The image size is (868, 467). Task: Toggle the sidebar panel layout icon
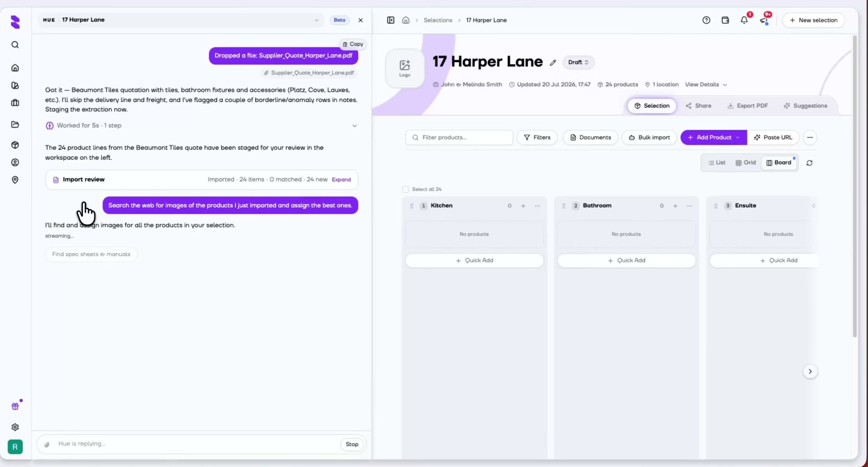click(x=391, y=20)
